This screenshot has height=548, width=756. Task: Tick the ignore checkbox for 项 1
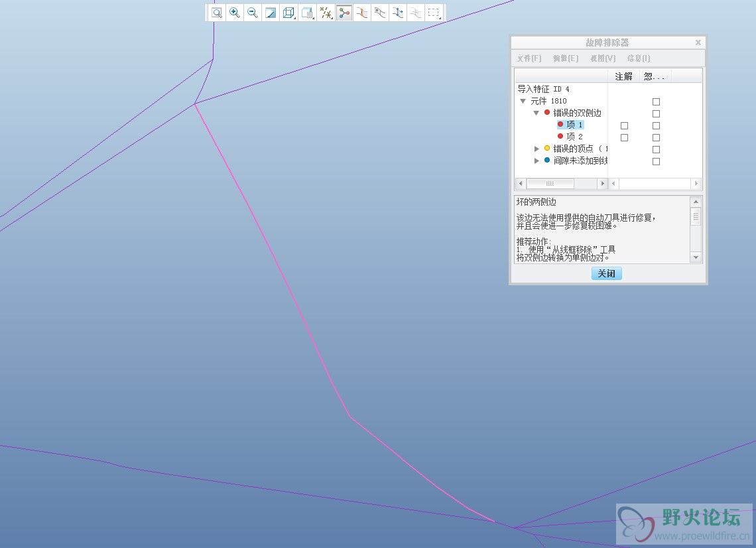pos(657,125)
